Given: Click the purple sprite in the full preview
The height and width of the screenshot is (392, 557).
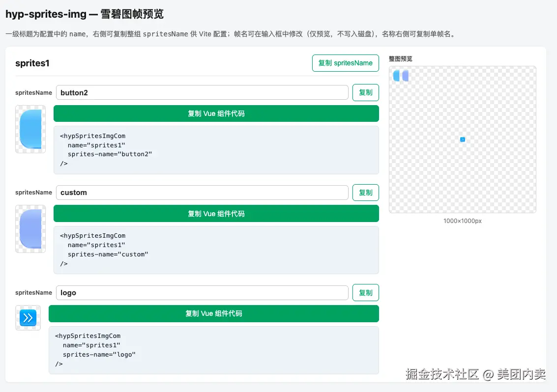Looking at the screenshot, I should pos(405,76).
